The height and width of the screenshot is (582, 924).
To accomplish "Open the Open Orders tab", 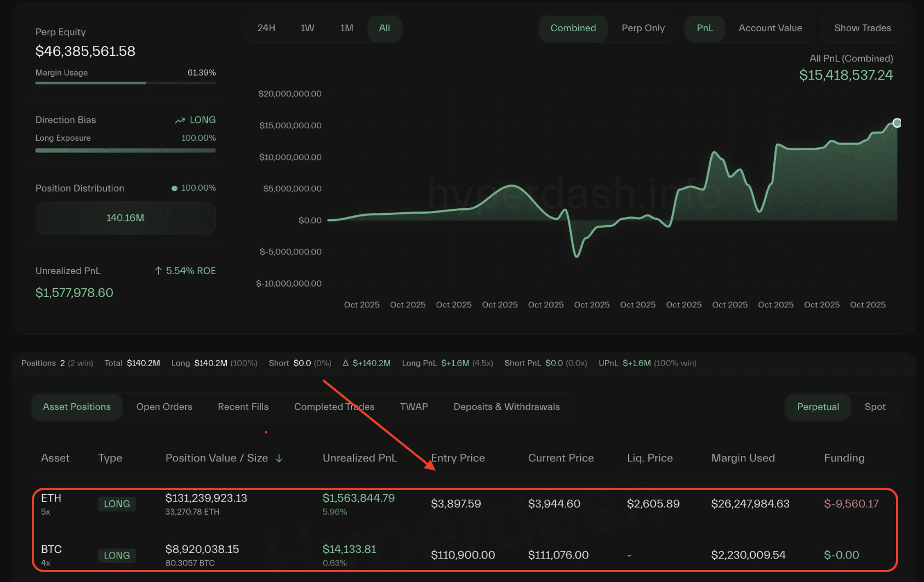I will 164,407.
